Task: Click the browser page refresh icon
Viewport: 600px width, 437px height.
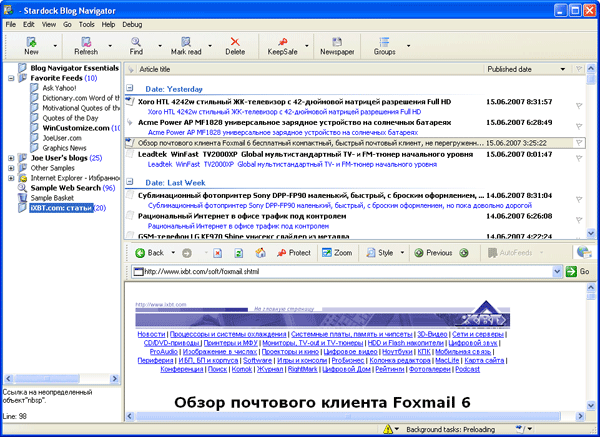Action: point(239,253)
